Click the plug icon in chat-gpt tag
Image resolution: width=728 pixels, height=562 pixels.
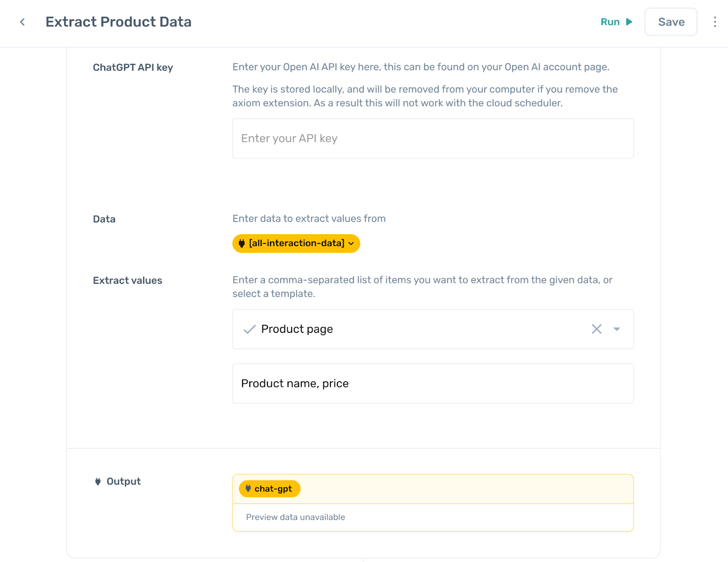[248, 488]
